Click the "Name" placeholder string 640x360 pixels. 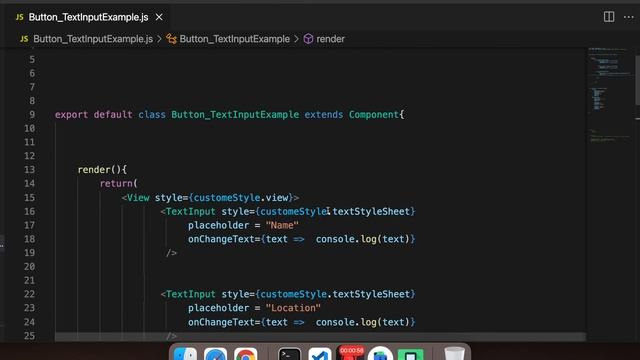click(x=282, y=225)
